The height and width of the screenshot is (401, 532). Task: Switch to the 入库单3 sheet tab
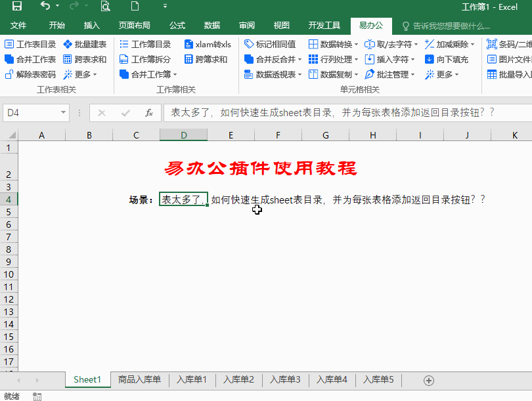pyautogui.click(x=285, y=379)
